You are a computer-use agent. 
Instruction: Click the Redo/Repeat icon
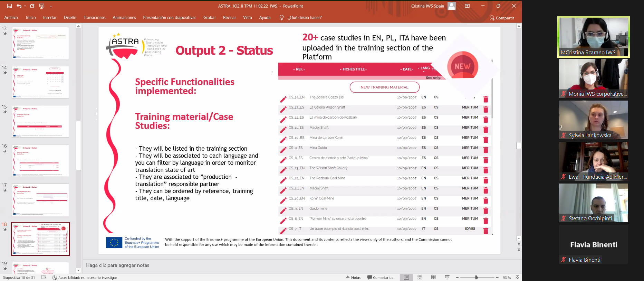coord(32,6)
